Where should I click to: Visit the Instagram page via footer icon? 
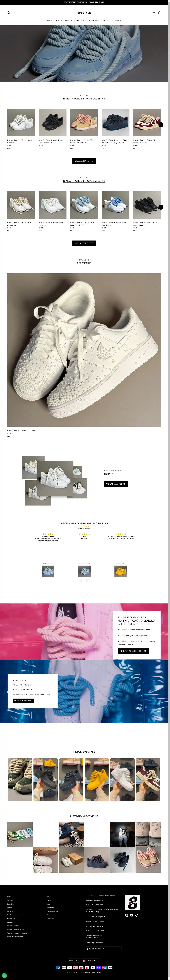127,915
